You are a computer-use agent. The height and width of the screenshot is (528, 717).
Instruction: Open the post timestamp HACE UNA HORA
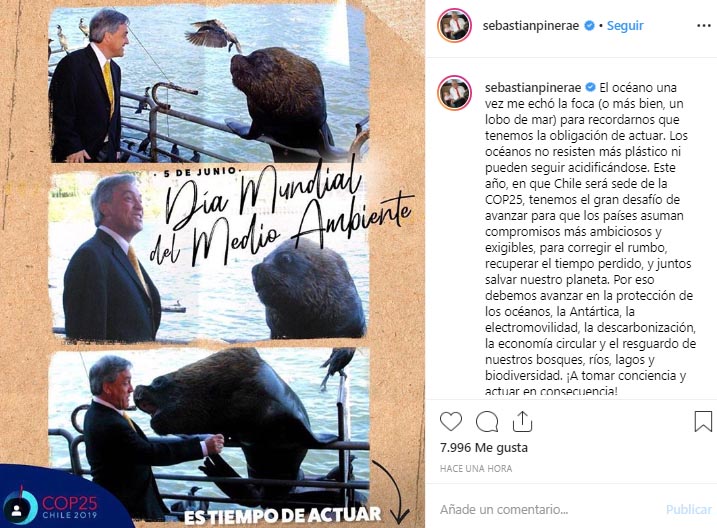[476, 469]
